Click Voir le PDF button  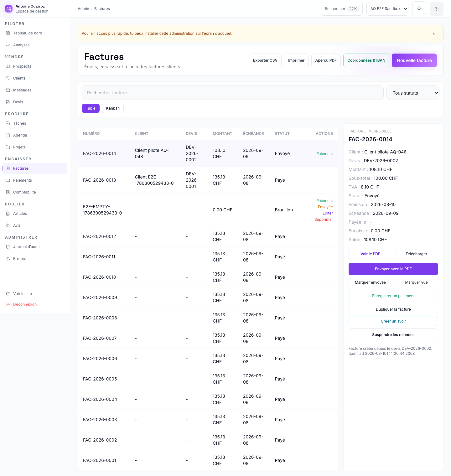coord(370,254)
